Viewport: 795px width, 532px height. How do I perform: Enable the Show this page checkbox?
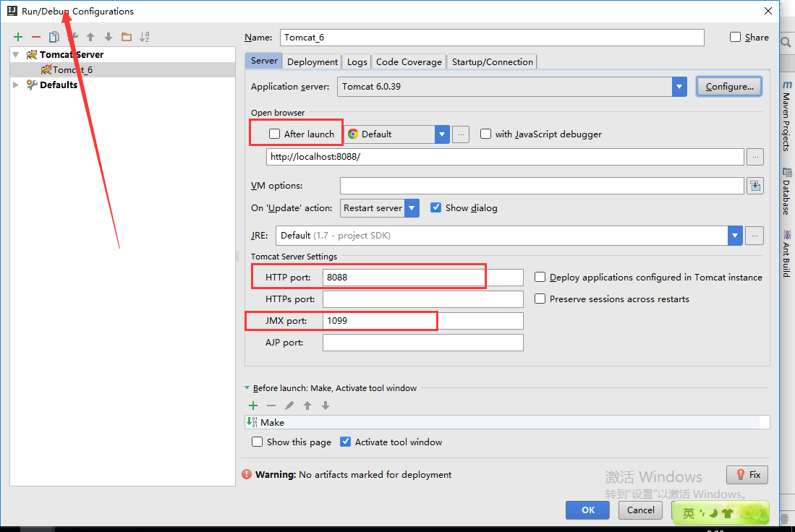click(257, 442)
